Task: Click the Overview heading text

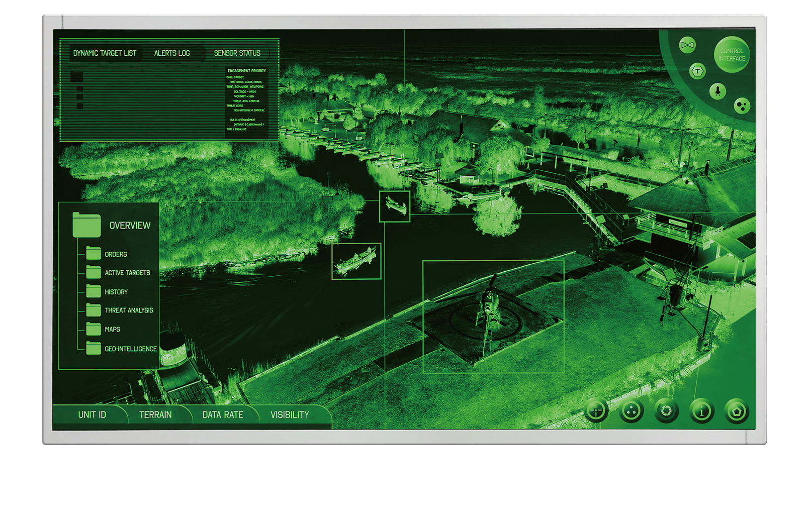Action: [x=130, y=226]
